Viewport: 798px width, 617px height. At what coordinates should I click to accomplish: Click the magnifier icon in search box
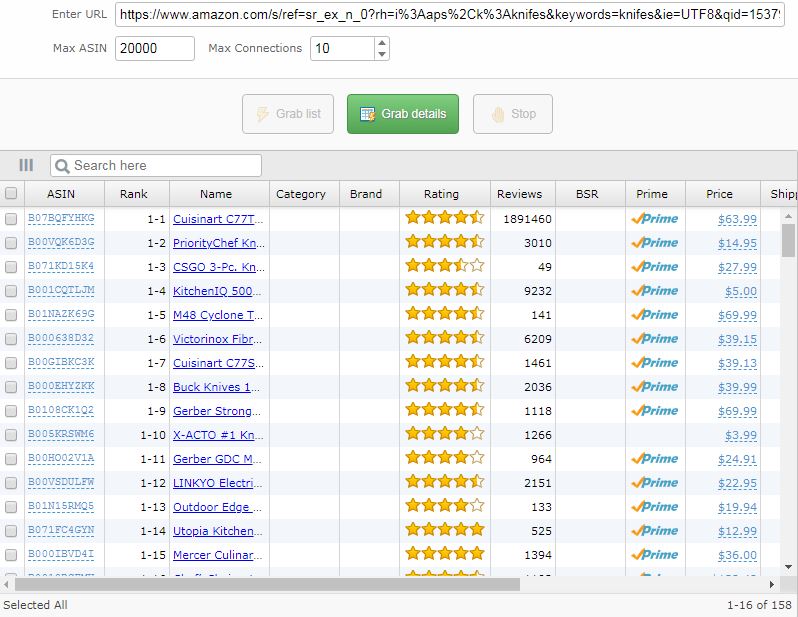pyautogui.click(x=62, y=166)
